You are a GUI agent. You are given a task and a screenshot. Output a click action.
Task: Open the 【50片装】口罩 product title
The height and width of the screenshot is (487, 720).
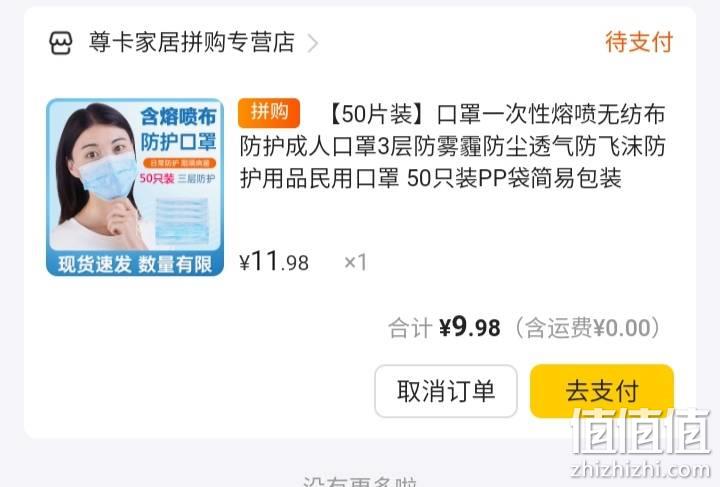tap(452, 146)
